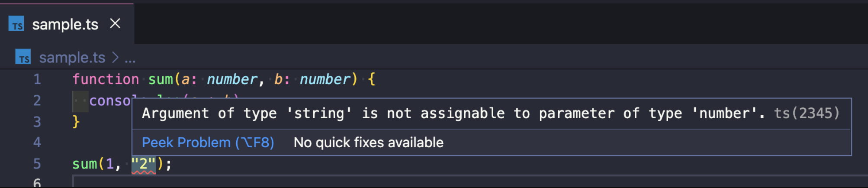Select line 3 via its line number
This screenshot has width=868, height=188.
point(37,122)
